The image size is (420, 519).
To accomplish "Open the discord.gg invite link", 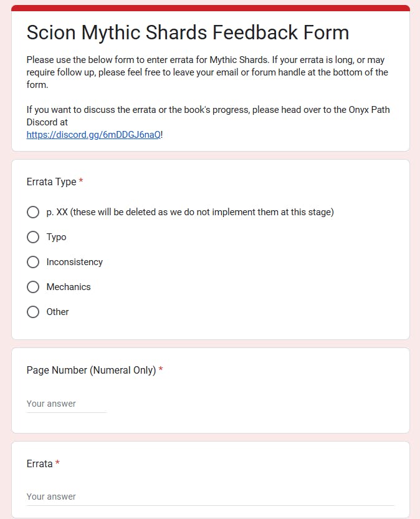I will (x=93, y=134).
